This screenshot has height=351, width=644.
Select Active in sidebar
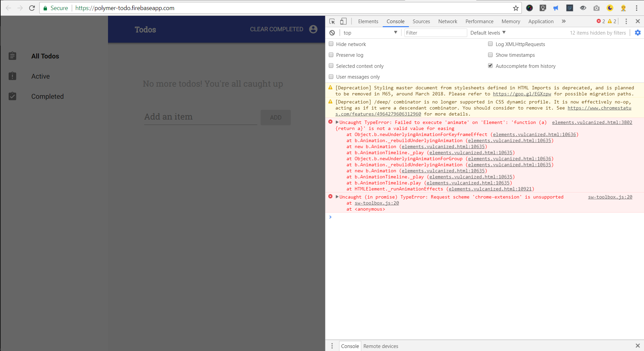(x=41, y=76)
